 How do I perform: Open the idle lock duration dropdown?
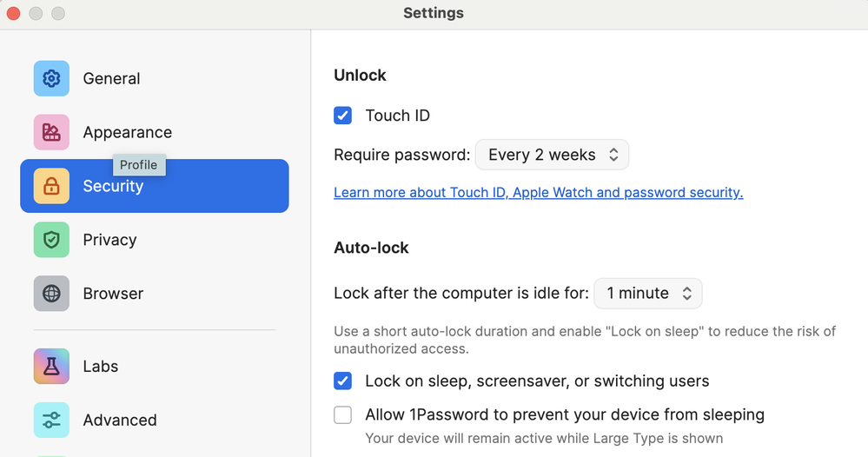[648, 294]
